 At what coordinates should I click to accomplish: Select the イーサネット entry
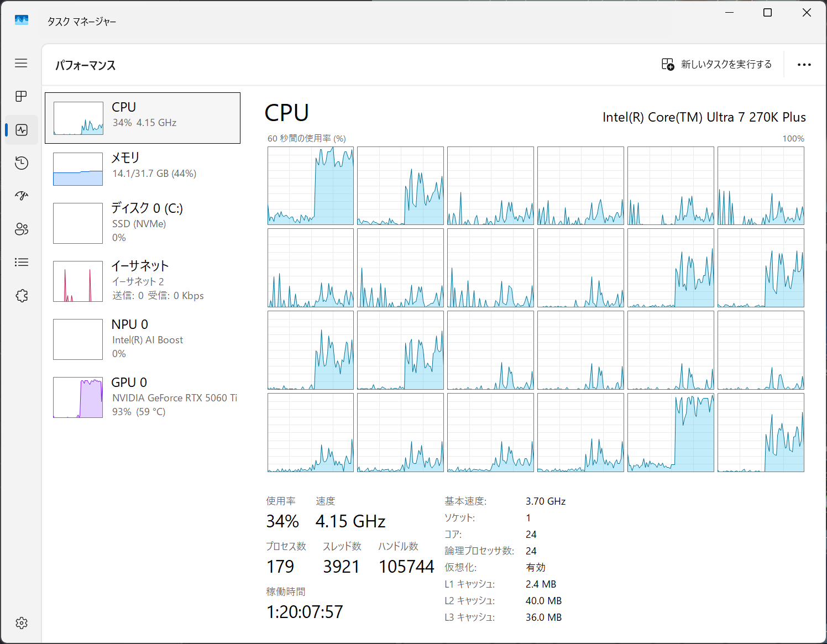(143, 281)
